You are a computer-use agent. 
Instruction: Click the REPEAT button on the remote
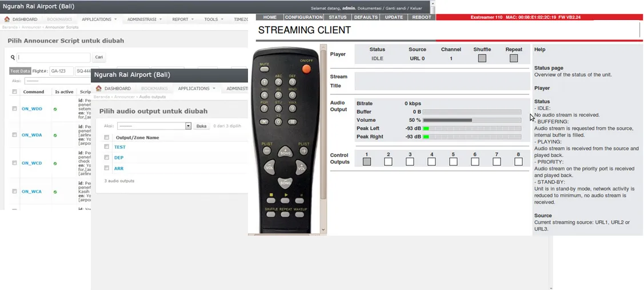(x=286, y=214)
